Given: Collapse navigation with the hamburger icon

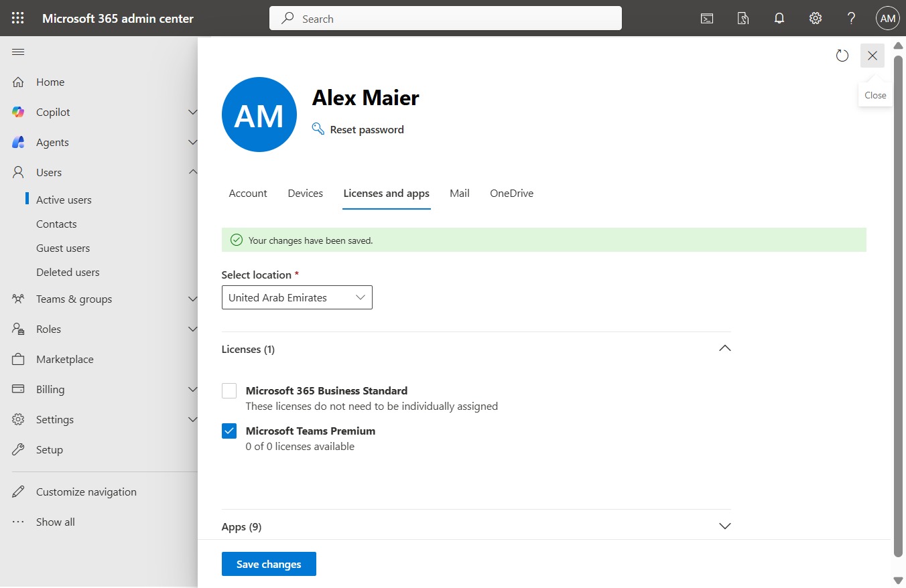Looking at the screenshot, I should click(x=18, y=52).
